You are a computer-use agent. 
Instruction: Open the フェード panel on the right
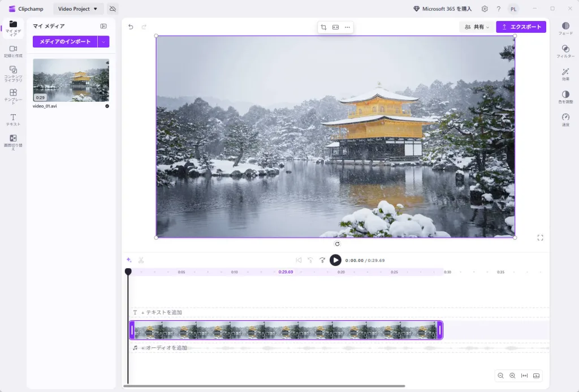pyautogui.click(x=566, y=28)
